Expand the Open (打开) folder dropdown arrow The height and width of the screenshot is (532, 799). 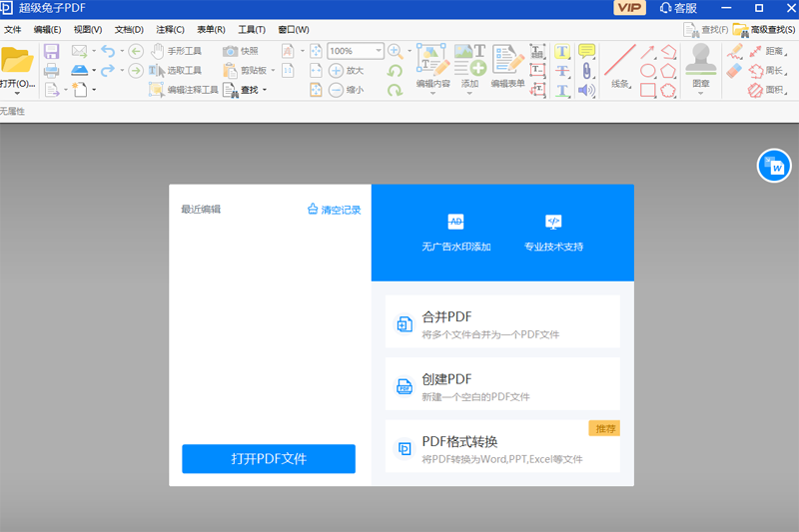coord(18,93)
